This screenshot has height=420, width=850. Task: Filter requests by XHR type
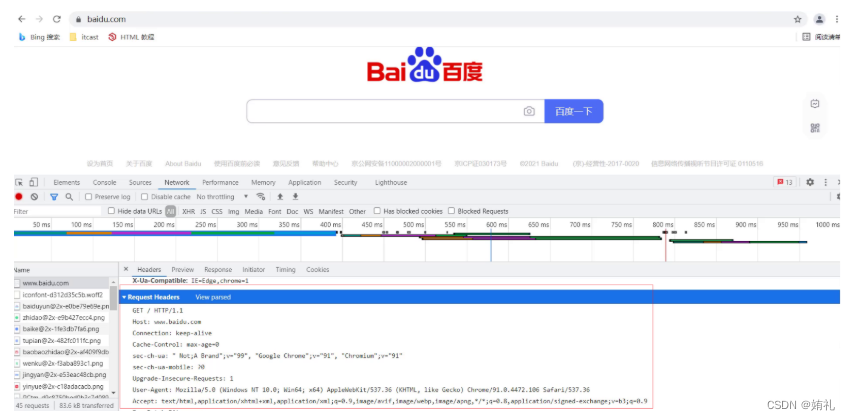(188, 211)
